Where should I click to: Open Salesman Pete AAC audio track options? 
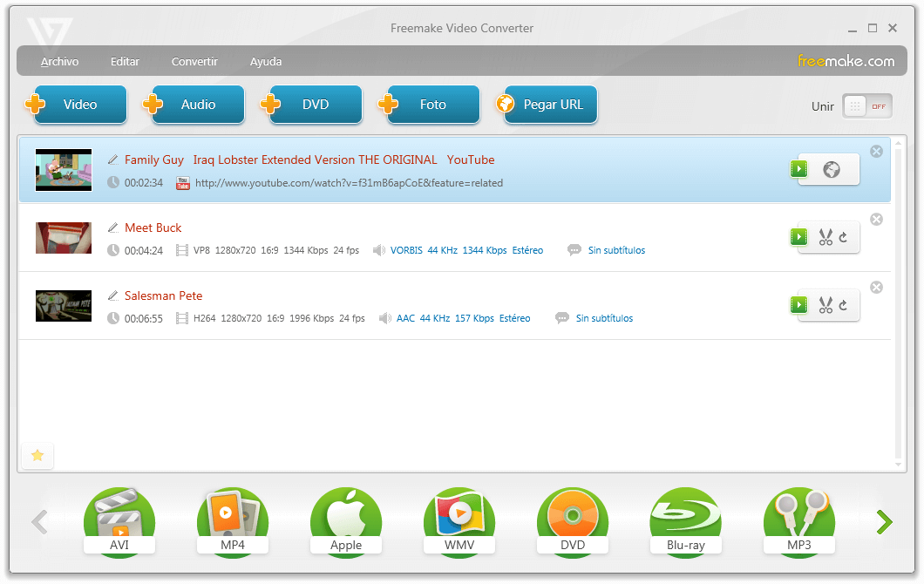tap(463, 318)
